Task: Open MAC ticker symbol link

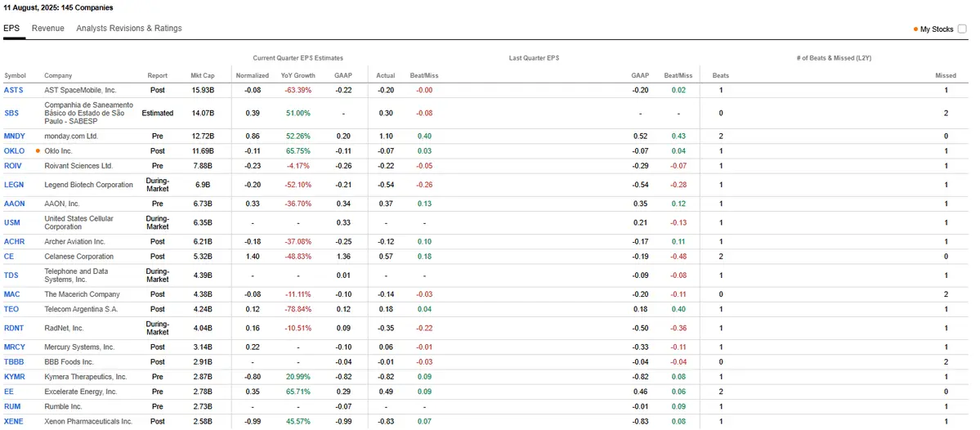Action: (x=12, y=293)
